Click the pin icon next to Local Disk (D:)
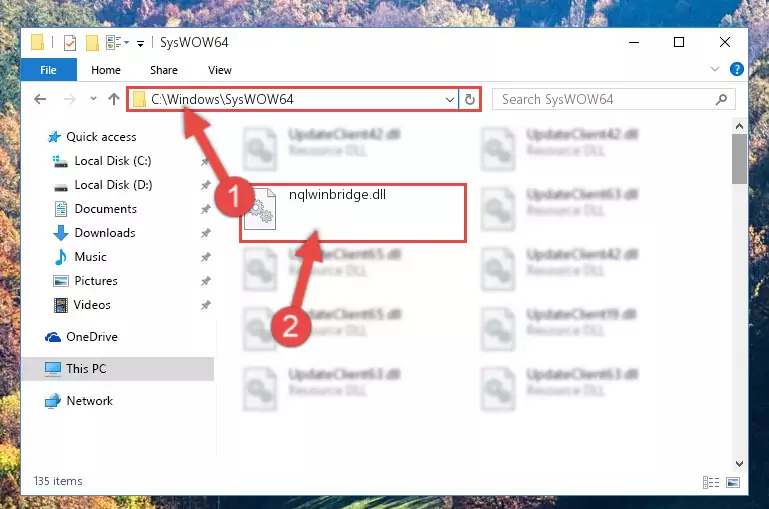769x509 pixels. point(205,185)
